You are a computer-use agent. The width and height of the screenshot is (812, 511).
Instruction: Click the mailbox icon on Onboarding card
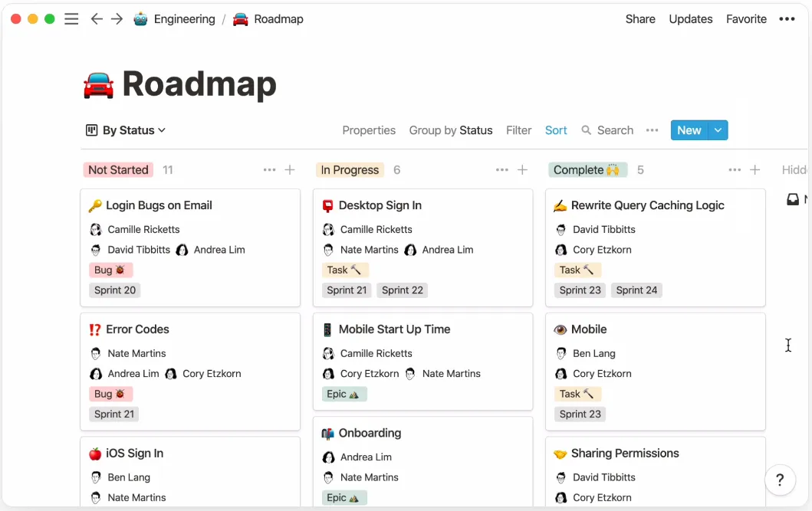[x=328, y=434]
